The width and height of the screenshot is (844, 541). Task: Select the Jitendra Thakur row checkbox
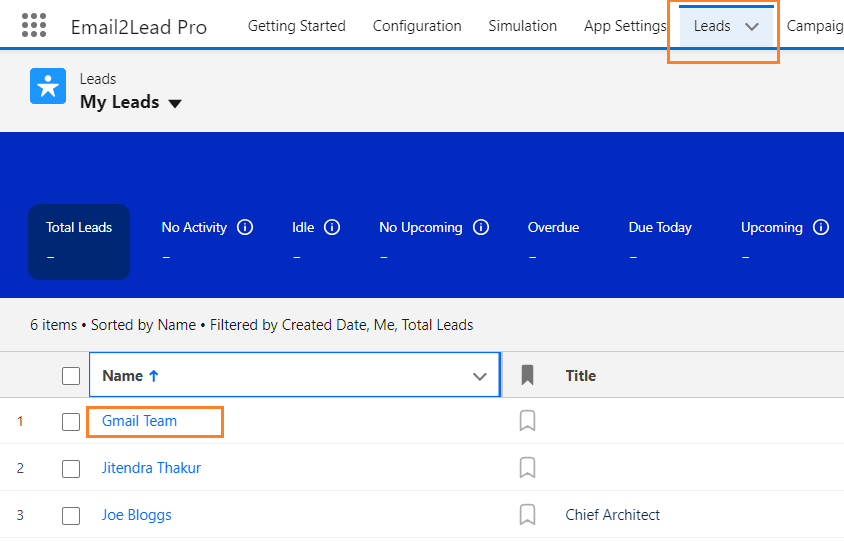[x=71, y=469]
